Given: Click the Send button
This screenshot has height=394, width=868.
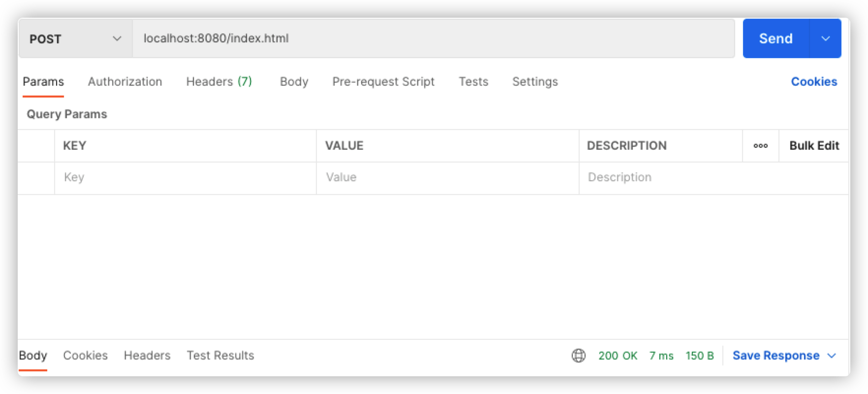Looking at the screenshot, I should tap(775, 38).
